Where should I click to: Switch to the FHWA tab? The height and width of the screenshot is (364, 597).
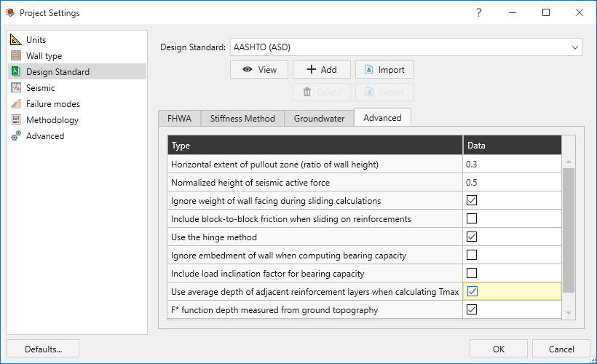179,119
